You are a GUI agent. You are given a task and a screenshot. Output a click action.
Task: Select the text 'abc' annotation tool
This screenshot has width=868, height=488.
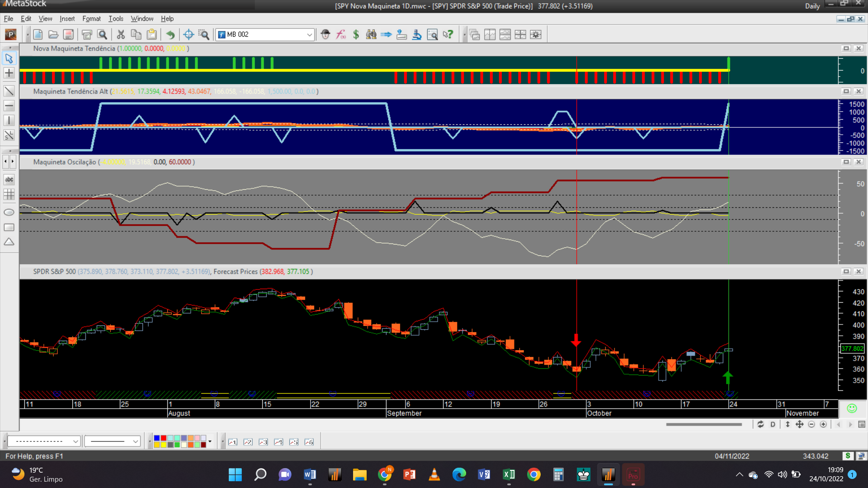pos(9,179)
